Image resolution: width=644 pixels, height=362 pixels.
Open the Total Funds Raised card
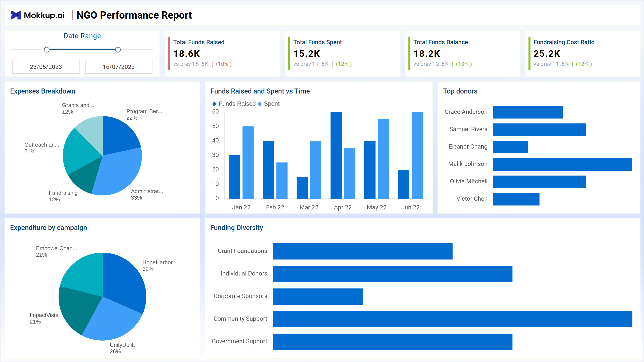point(222,54)
